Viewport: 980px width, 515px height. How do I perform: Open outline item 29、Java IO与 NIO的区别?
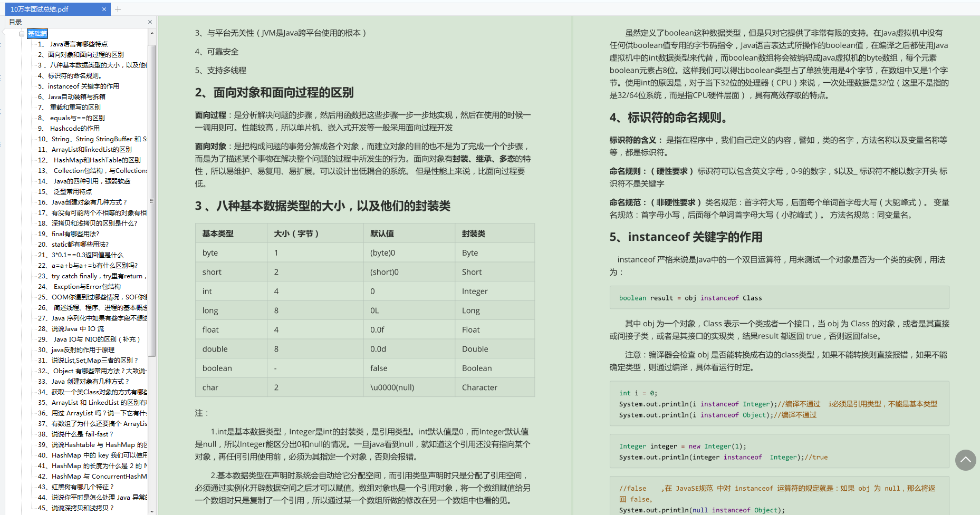pyautogui.click(x=89, y=339)
